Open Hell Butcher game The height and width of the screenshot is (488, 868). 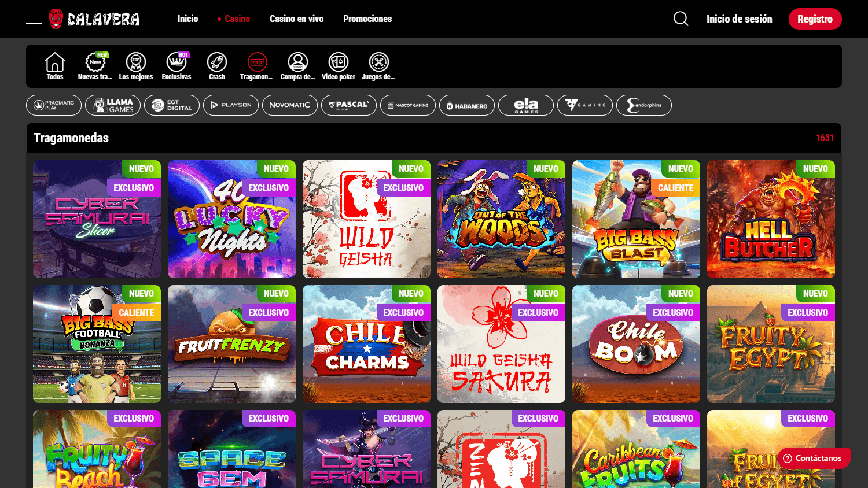771,219
